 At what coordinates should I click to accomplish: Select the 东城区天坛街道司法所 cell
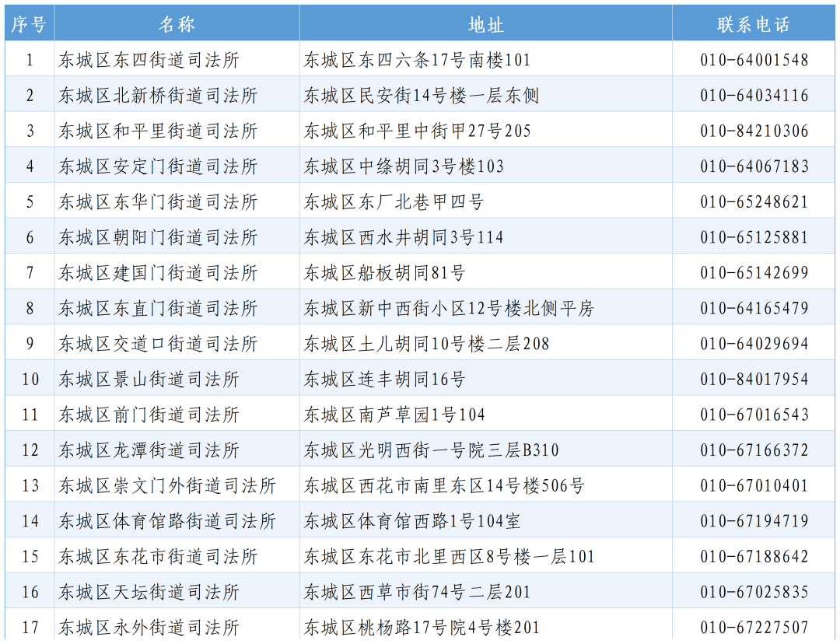click(x=149, y=593)
